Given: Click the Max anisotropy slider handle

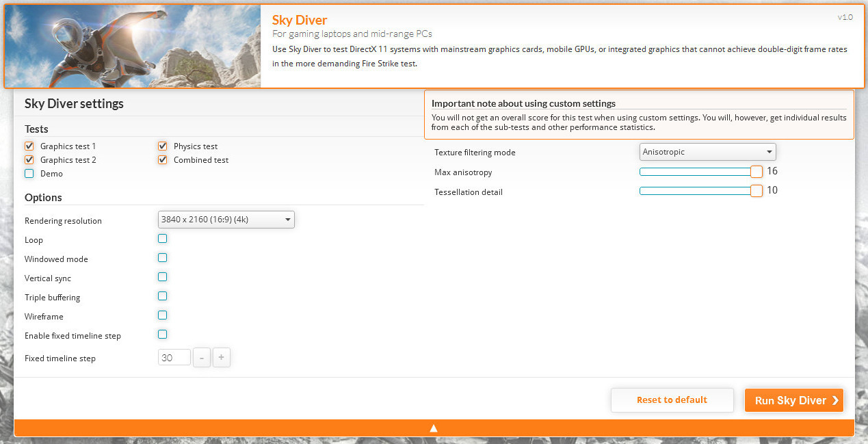Looking at the screenshot, I should 757,172.
